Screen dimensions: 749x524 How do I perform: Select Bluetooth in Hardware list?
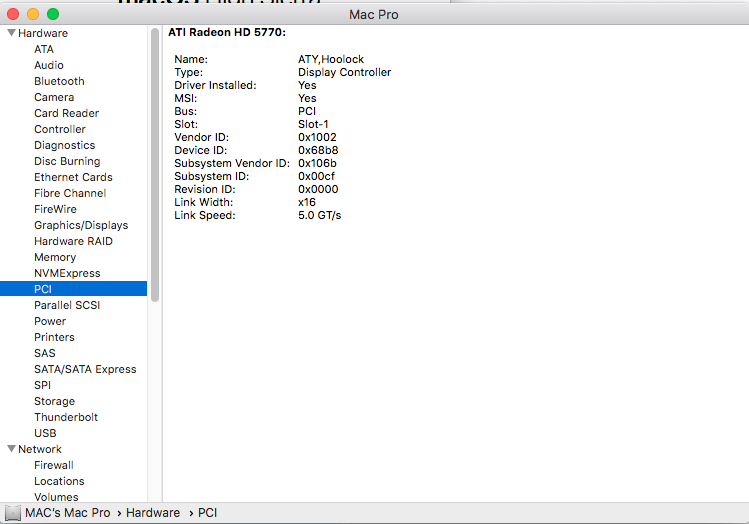pyautogui.click(x=59, y=81)
